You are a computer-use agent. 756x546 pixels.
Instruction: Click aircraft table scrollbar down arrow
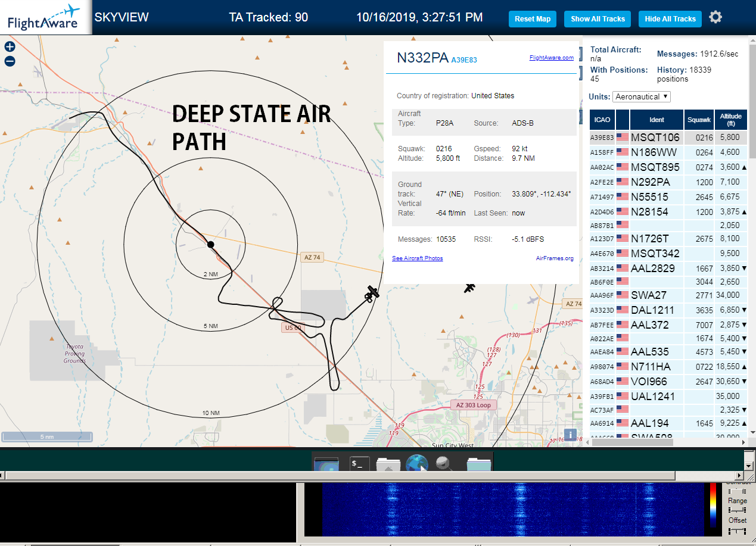[x=752, y=432]
